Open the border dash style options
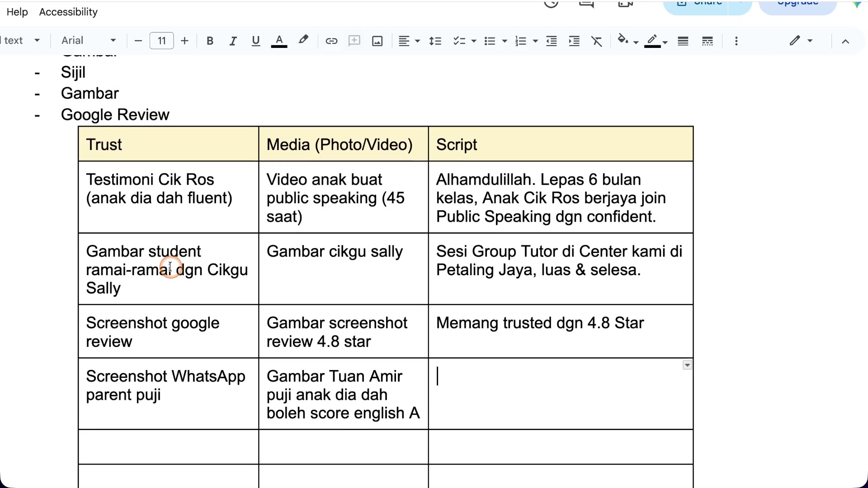The image size is (868, 488). tap(708, 41)
